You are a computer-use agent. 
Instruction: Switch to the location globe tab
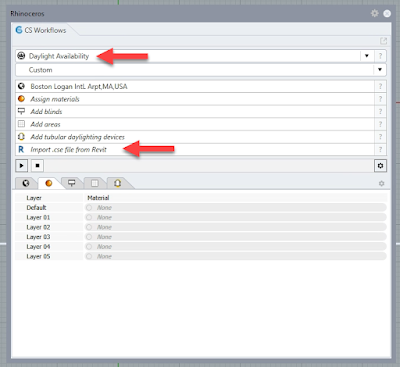click(x=26, y=183)
